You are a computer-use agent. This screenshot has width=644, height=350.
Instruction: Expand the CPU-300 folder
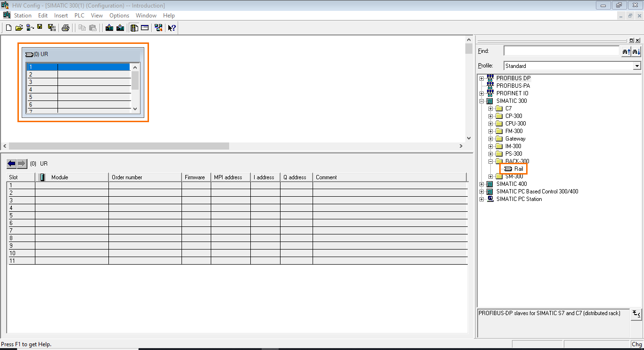[490, 123]
